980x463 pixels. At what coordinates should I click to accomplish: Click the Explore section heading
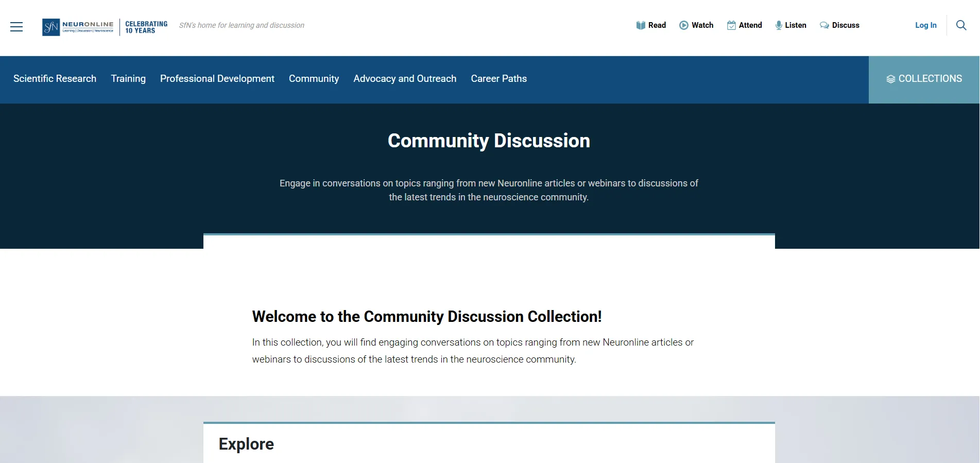(x=246, y=444)
